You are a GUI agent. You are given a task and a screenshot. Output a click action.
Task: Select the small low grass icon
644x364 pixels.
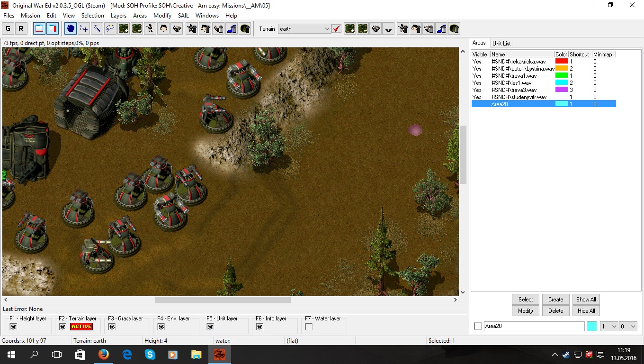pos(389,28)
